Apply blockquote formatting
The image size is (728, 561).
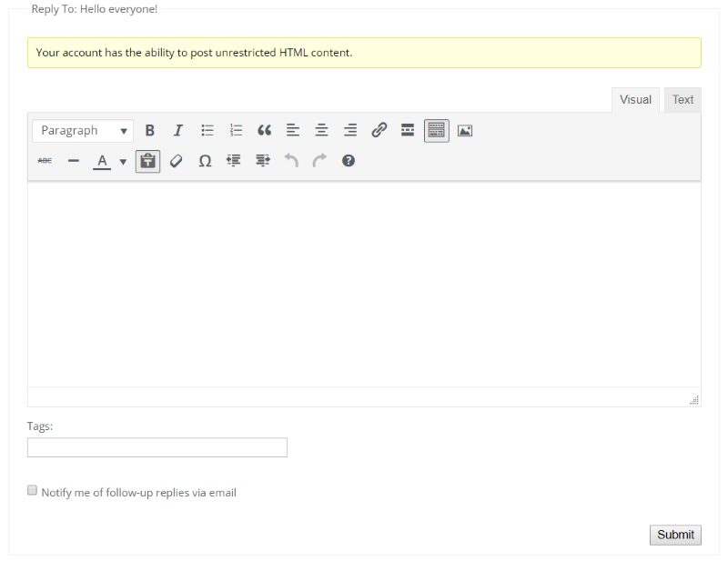click(x=264, y=130)
